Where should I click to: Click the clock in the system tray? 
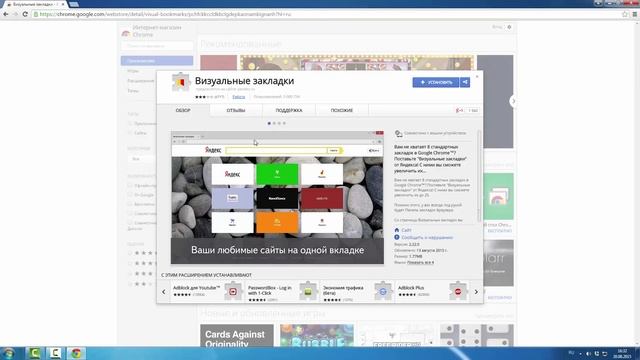tap(622, 353)
